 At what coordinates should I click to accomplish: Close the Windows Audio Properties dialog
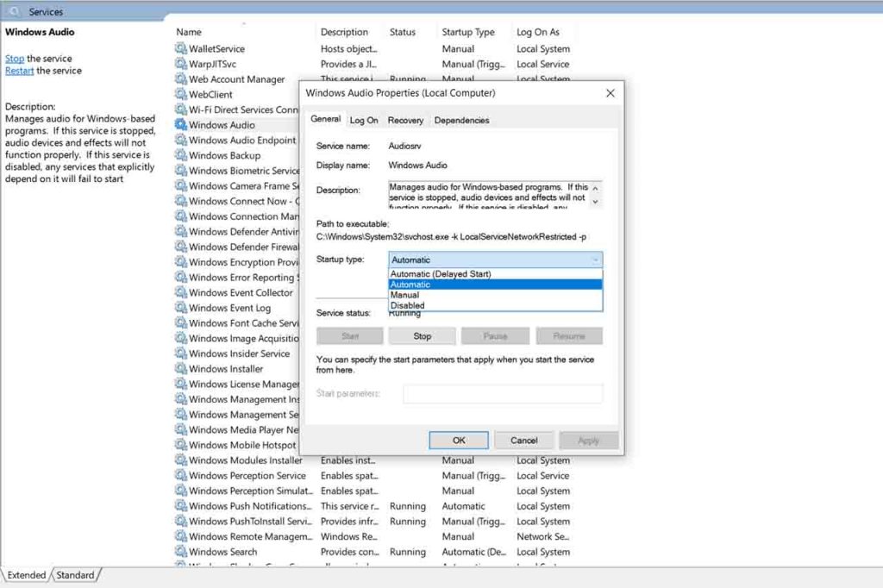tap(611, 93)
